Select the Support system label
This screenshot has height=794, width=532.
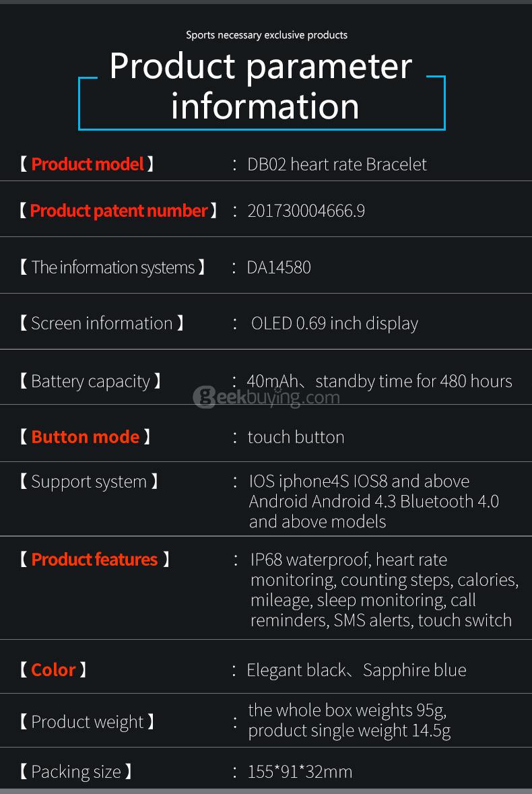pos(89,482)
